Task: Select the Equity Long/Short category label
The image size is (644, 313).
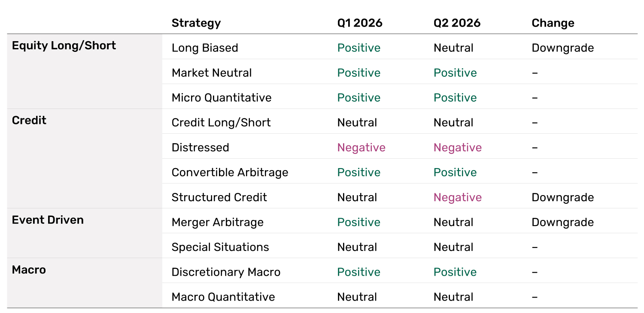Action: (x=64, y=46)
